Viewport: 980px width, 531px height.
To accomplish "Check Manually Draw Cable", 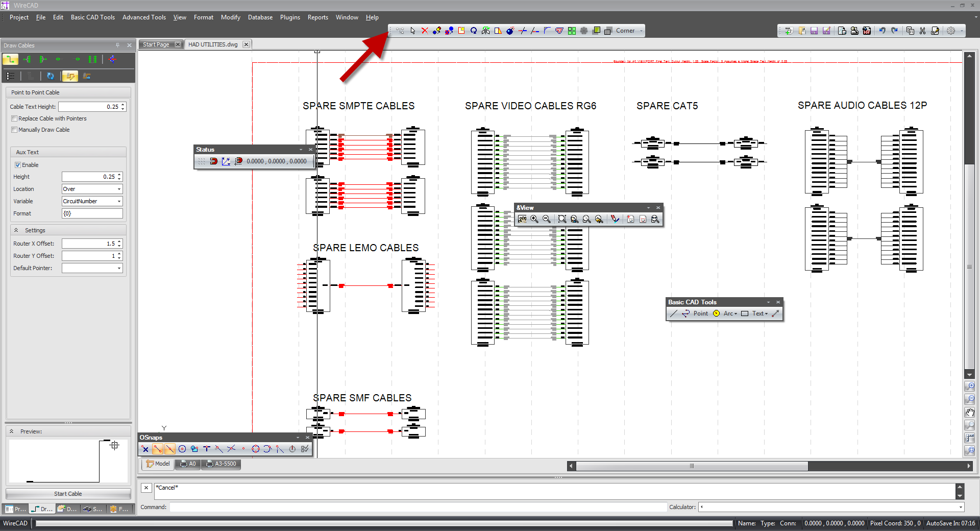I will pos(15,130).
